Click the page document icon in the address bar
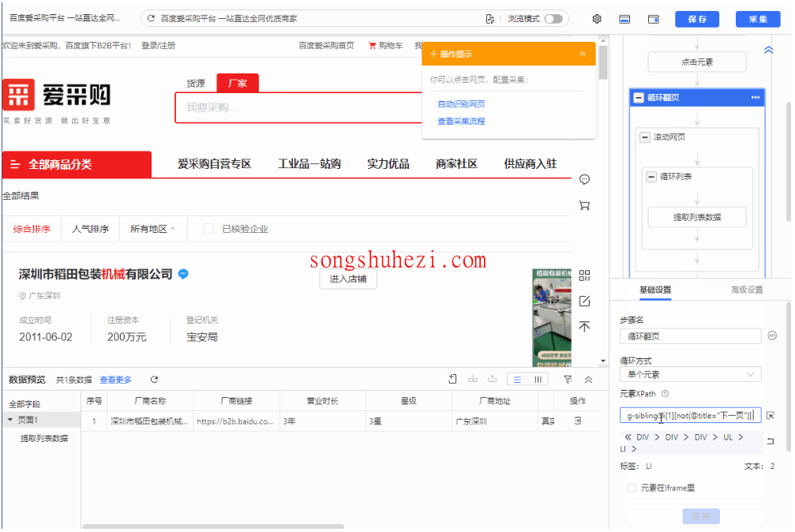The image size is (795, 532). pos(489,19)
